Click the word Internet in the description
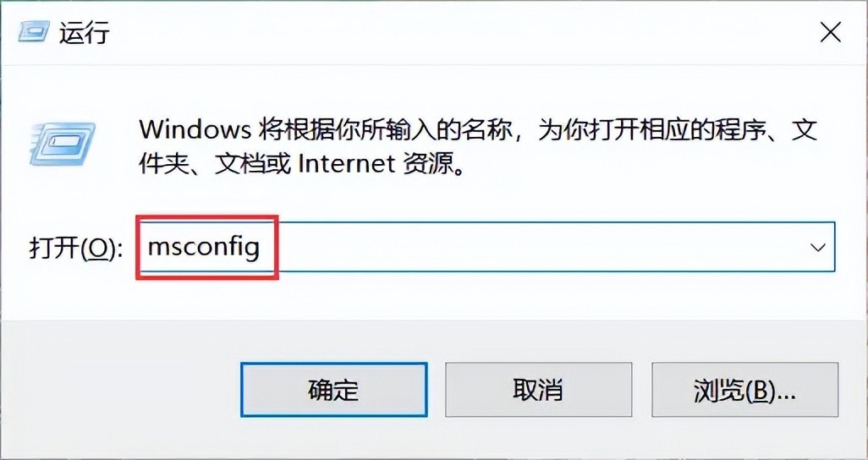 [347, 164]
